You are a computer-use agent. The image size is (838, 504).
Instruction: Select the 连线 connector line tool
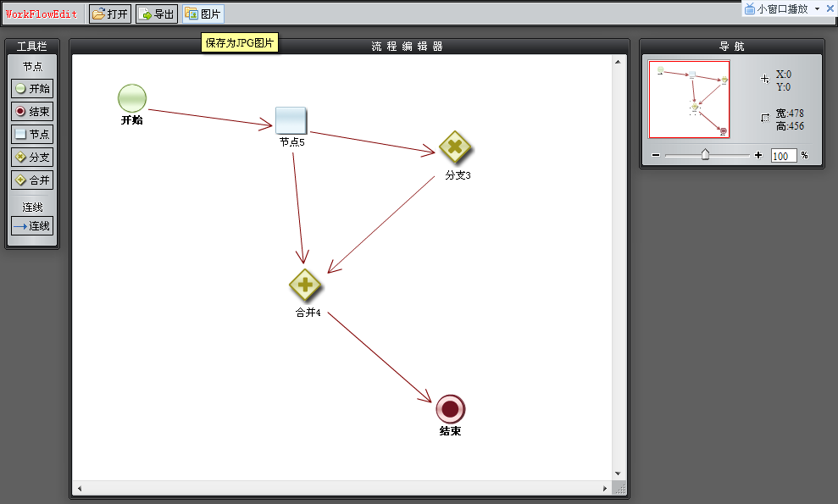coord(32,226)
